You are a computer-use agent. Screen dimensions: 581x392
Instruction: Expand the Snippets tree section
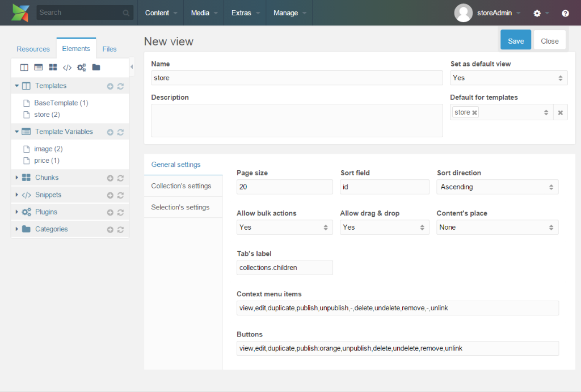point(16,195)
